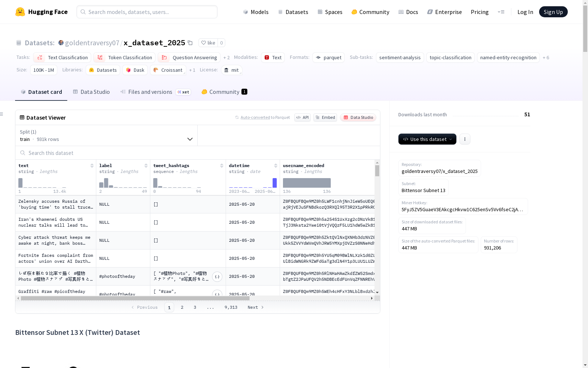Select the sentiment-analysis sub-task tag
This screenshot has width=588, height=368.
[400, 57]
